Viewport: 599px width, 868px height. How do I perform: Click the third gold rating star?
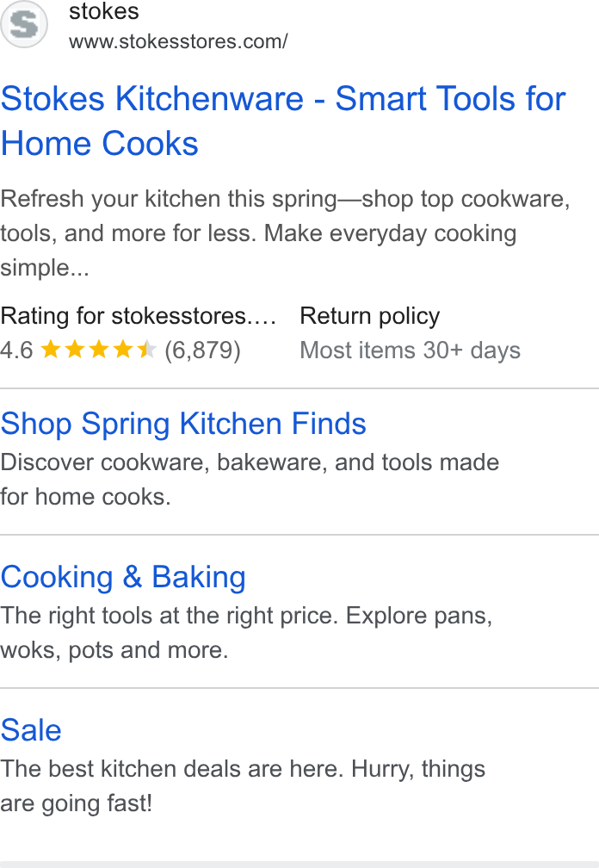tap(99, 350)
